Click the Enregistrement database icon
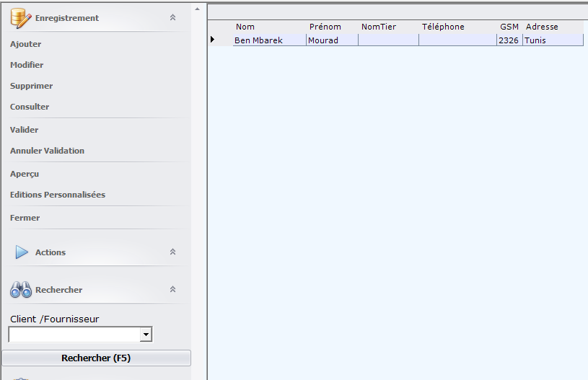The height and width of the screenshot is (380, 588). point(21,18)
